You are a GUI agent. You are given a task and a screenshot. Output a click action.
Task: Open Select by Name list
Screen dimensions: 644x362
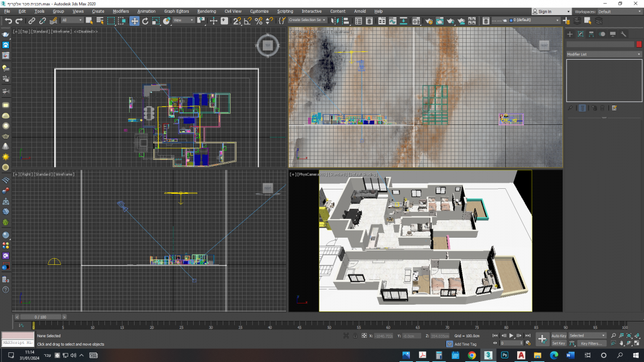(x=100, y=21)
